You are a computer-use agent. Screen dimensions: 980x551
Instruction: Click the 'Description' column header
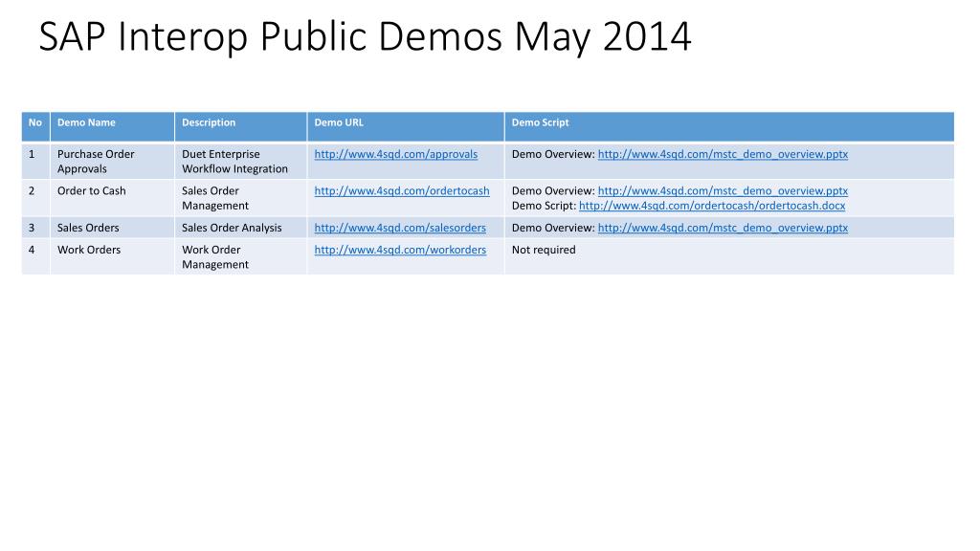pyautogui.click(x=240, y=127)
